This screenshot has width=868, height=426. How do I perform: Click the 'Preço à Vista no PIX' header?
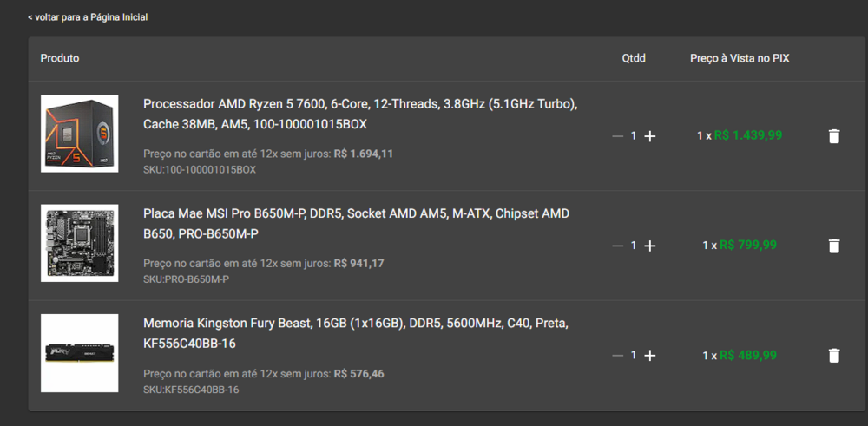[740, 58]
